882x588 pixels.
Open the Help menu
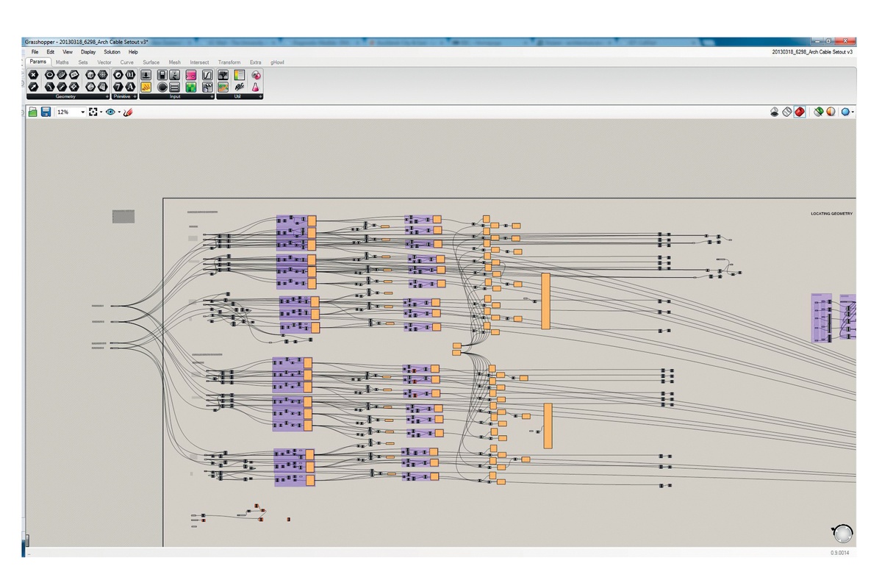(133, 52)
